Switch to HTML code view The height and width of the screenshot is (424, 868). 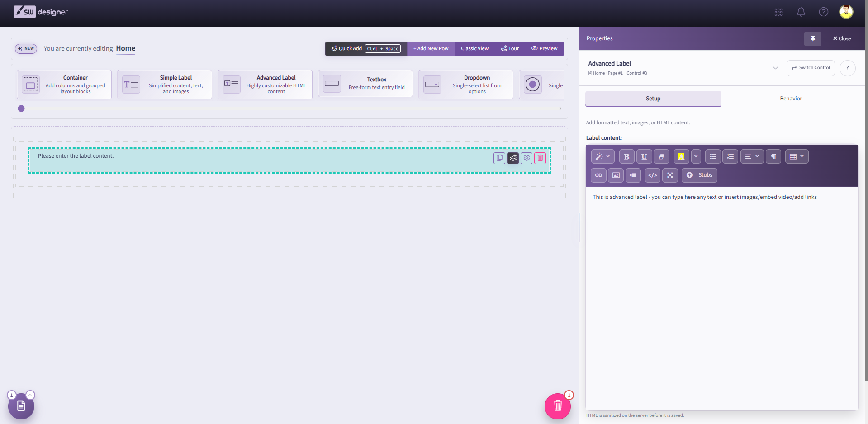pos(653,175)
